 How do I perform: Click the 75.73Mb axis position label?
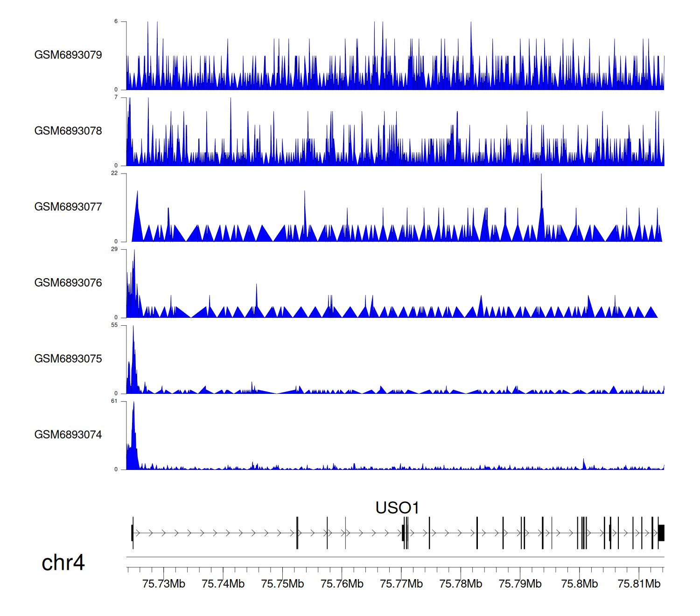click(x=164, y=584)
